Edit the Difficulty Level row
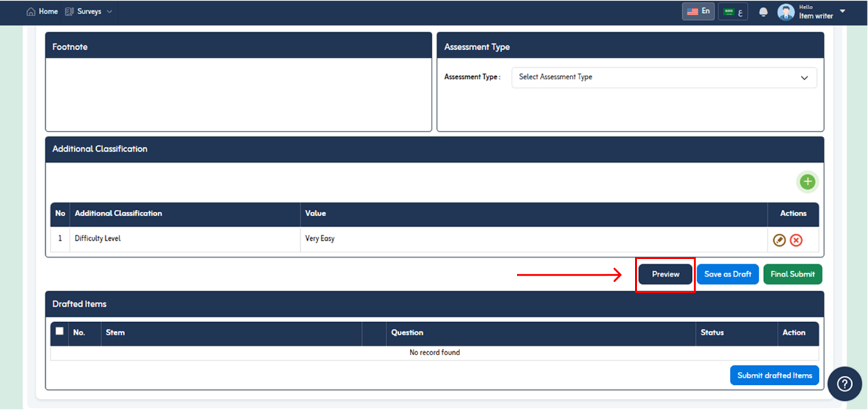Viewport: 868px width, 410px height. point(780,240)
